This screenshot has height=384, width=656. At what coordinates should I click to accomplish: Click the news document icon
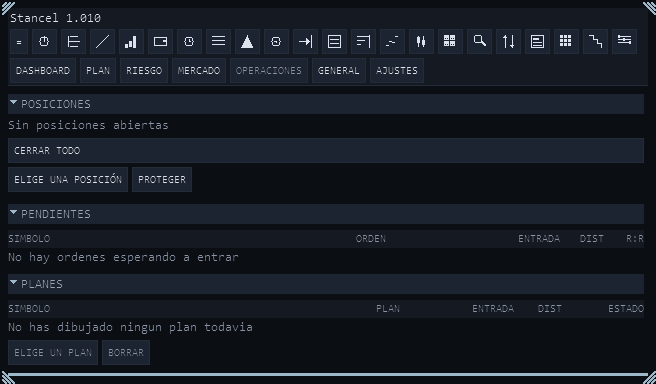pos(537,42)
